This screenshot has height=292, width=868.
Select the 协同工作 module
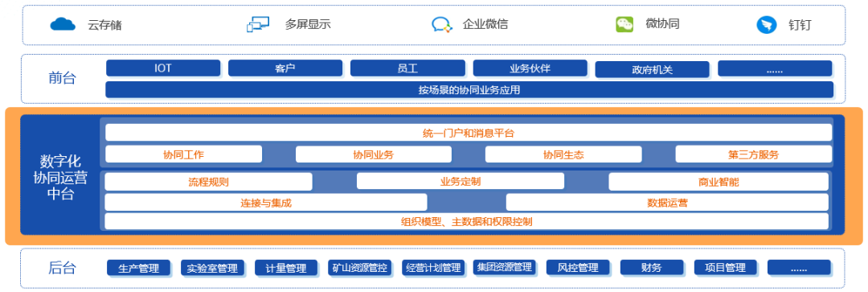click(184, 154)
